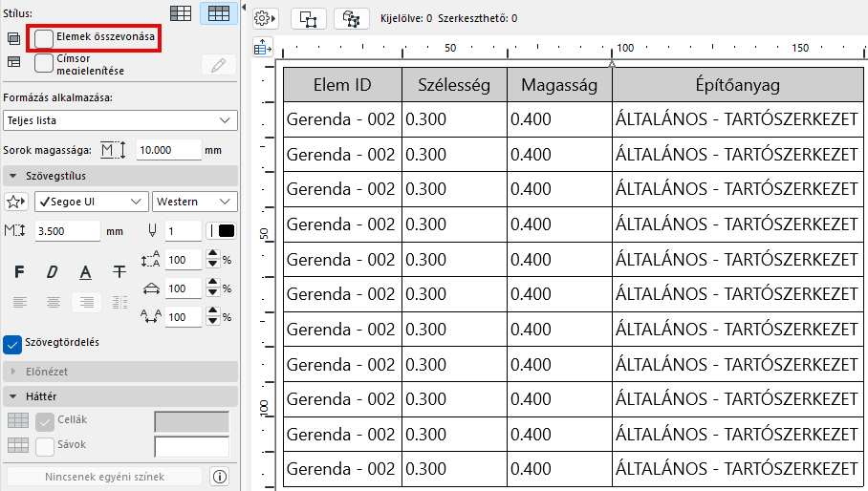Image resolution: width=868 pixels, height=491 pixels.
Task: Toggle italic text formatting
Action: [53, 272]
